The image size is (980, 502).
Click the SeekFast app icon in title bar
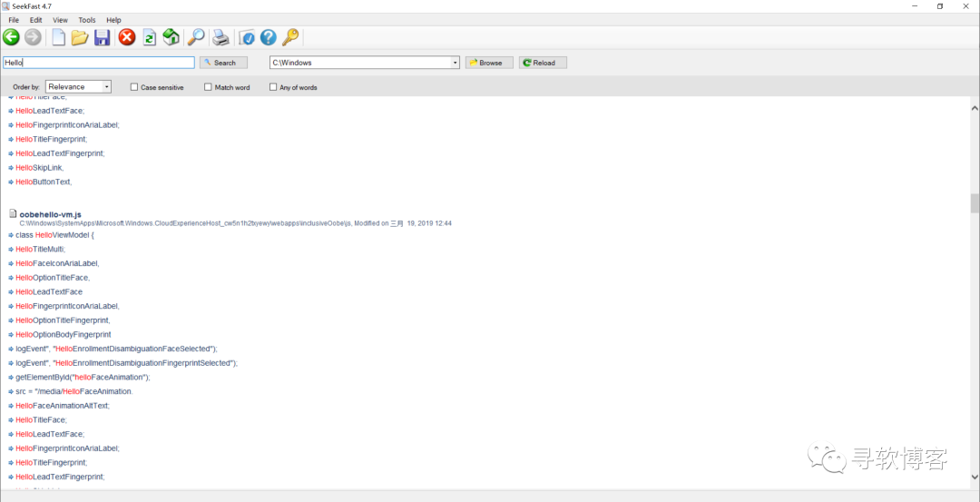click(x=5, y=5)
